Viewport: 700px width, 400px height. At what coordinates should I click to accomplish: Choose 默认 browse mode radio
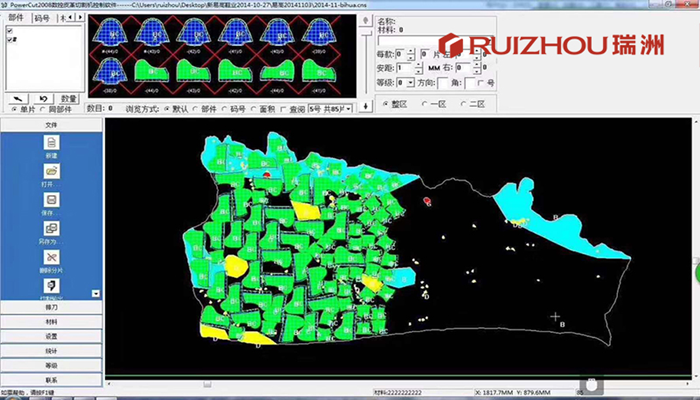pos(168,109)
